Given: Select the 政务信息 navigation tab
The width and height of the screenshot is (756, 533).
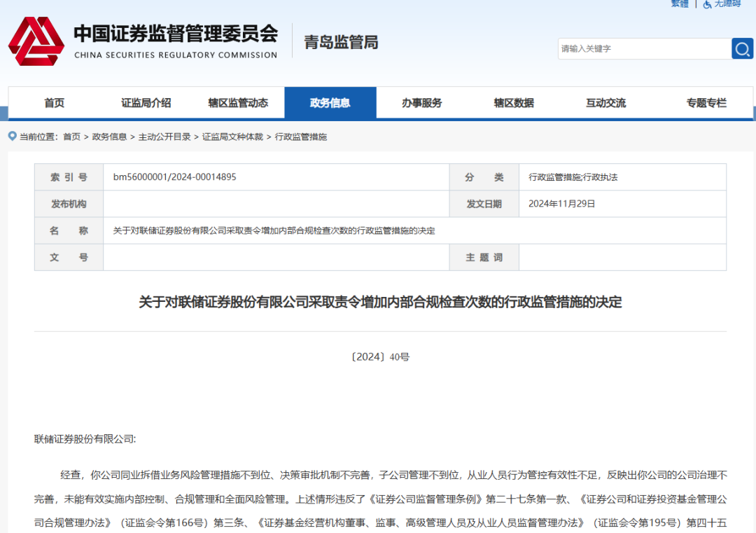Looking at the screenshot, I should [330, 103].
